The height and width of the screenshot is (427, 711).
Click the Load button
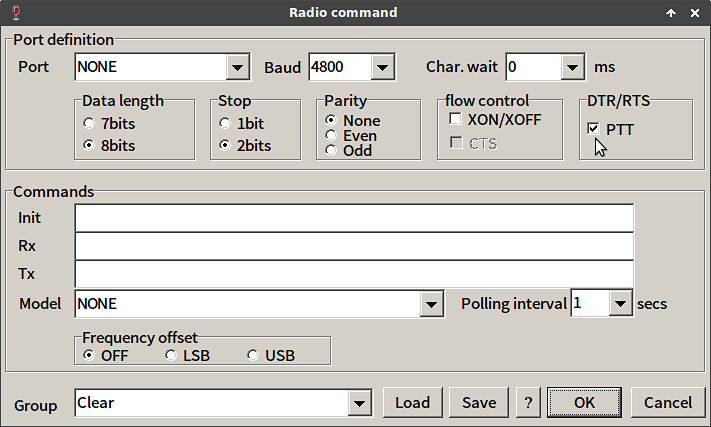(x=413, y=403)
